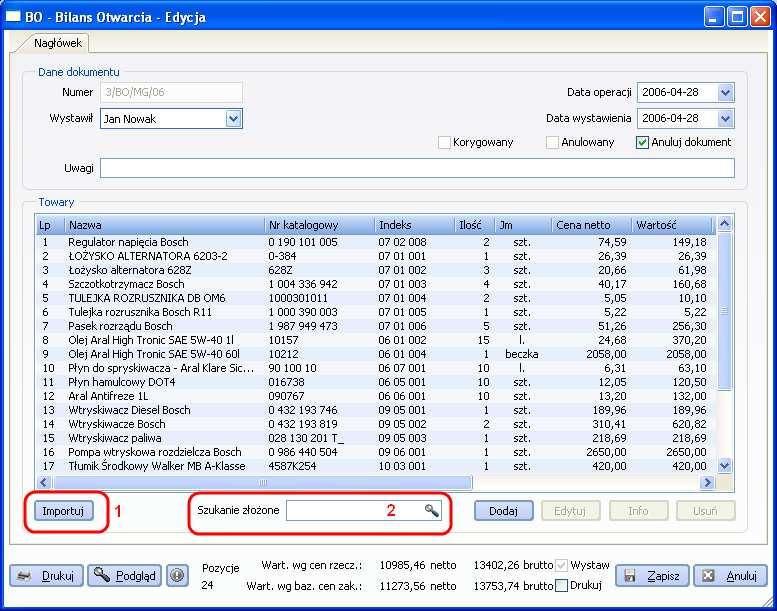Select the row Aral Antifreze 1L
Screen dimensions: 777x611
coord(376,396)
